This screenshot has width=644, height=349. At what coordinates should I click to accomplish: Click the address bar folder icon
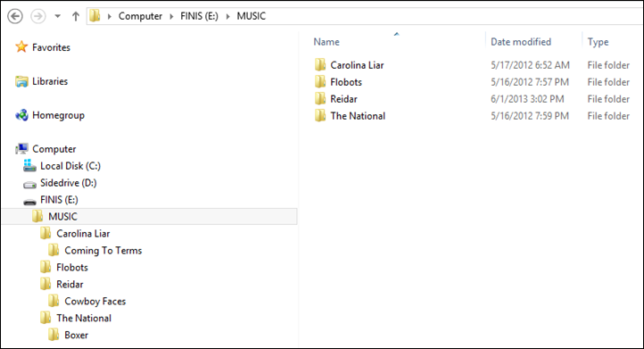pyautogui.click(x=95, y=16)
